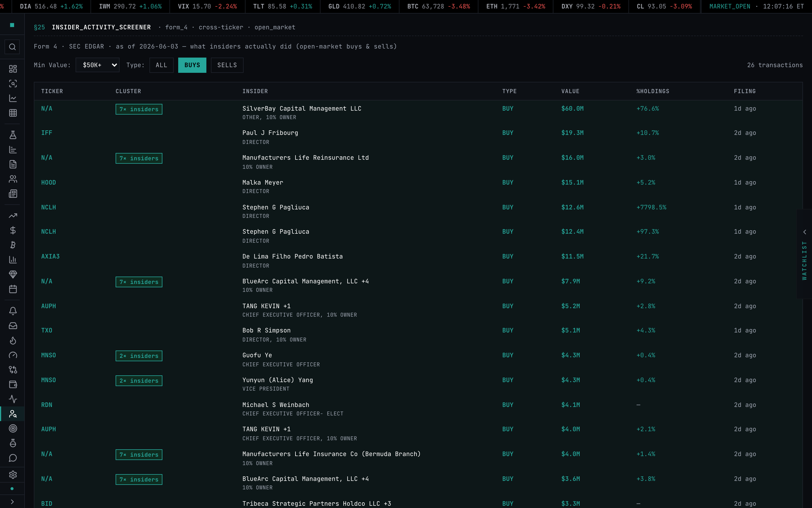Open the alerts bell icon
This screenshot has height=508, width=812.
click(x=13, y=311)
